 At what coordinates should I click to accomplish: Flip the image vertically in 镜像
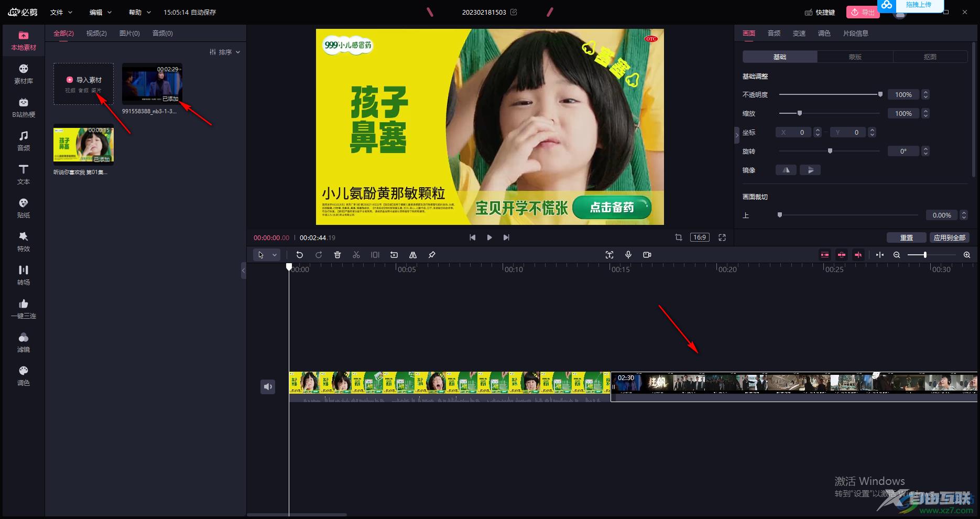coord(810,170)
